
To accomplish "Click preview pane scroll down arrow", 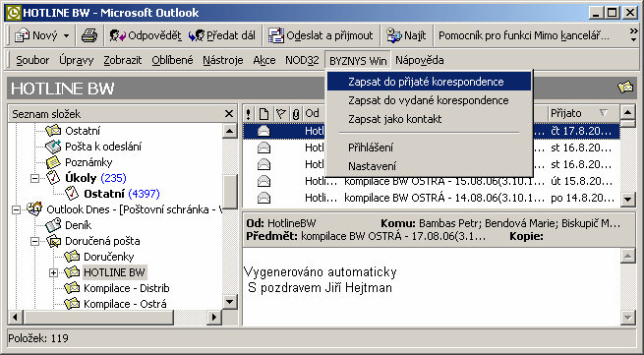I will pyautogui.click(x=628, y=318).
